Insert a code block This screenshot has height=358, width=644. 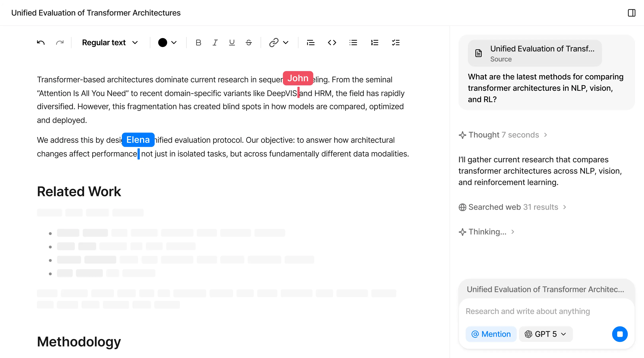click(x=332, y=43)
